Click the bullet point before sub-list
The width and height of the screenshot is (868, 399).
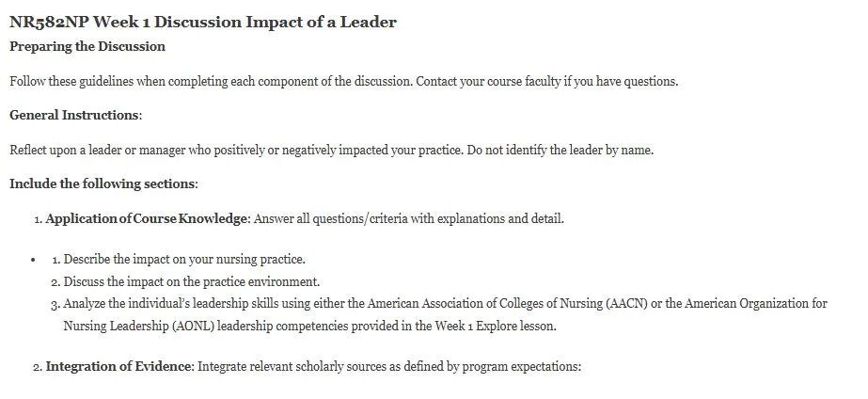(x=34, y=260)
